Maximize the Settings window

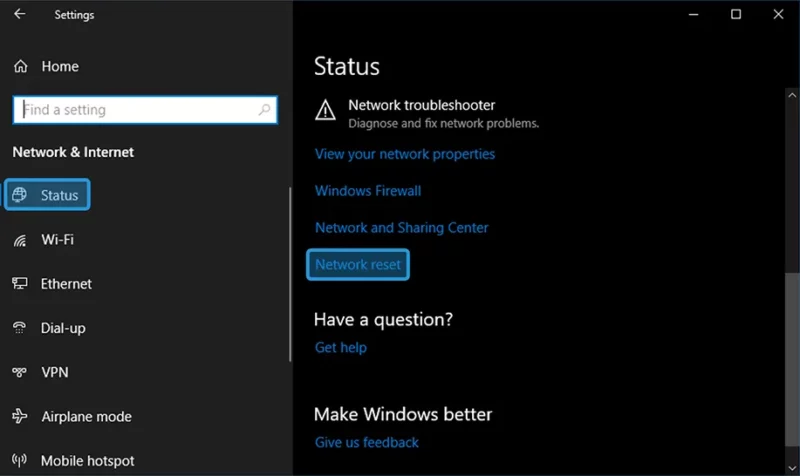coord(736,14)
